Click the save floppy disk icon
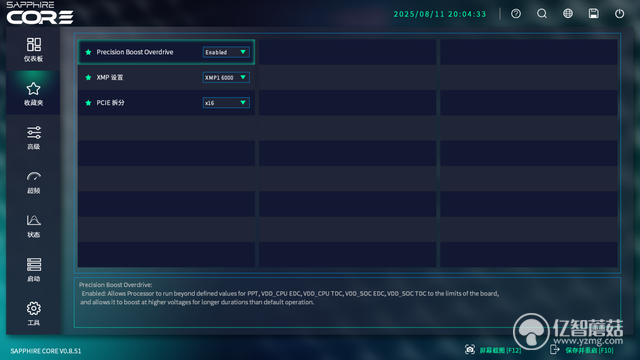The image size is (640, 360). pos(593,13)
